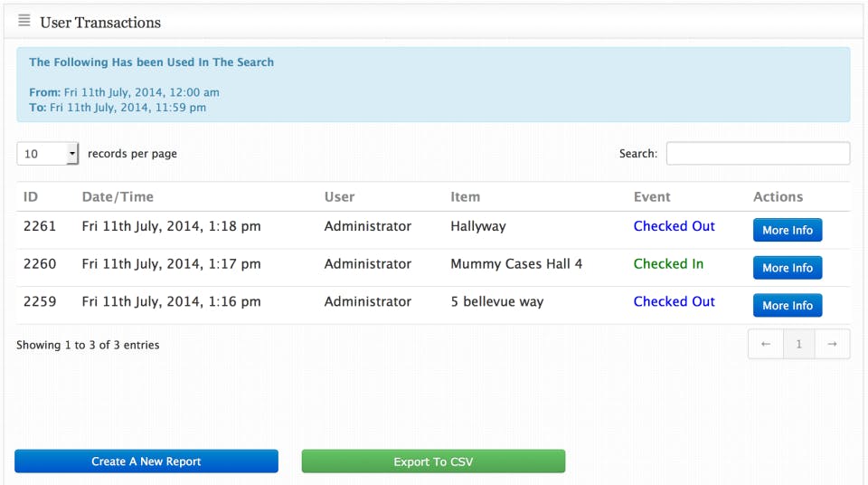
Task: Click Create A New Report button
Action: pos(146,461)
